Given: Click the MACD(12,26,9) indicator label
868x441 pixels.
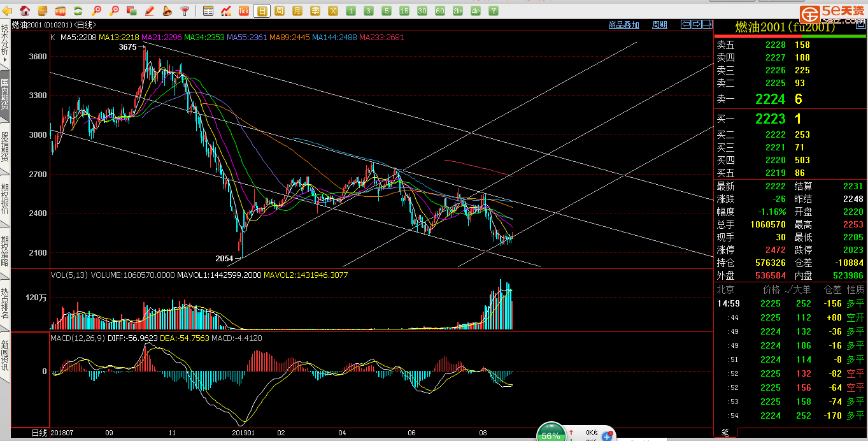Looking at the screenshot, I should coord(78,338).
